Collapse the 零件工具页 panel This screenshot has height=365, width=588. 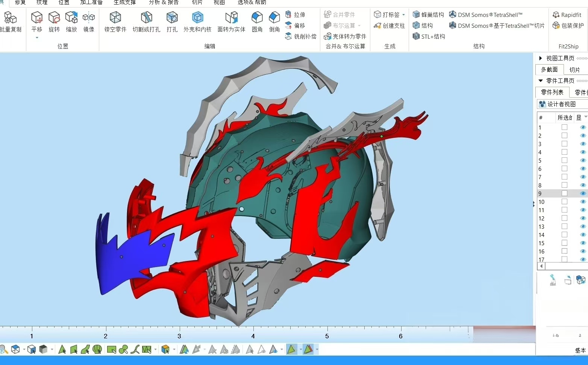pyautogui.click(x=541, y=81)
